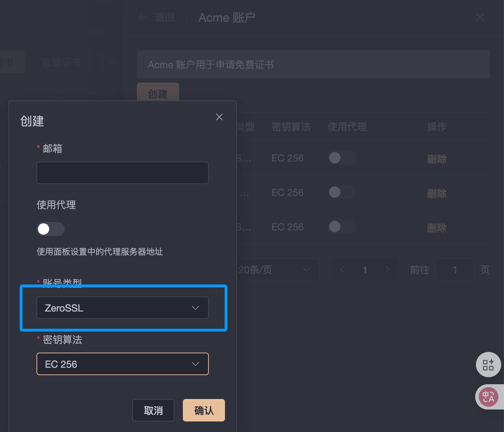Close the 创建 dialog with X icon
Screen dimensions: 504x432
(219, 117)
